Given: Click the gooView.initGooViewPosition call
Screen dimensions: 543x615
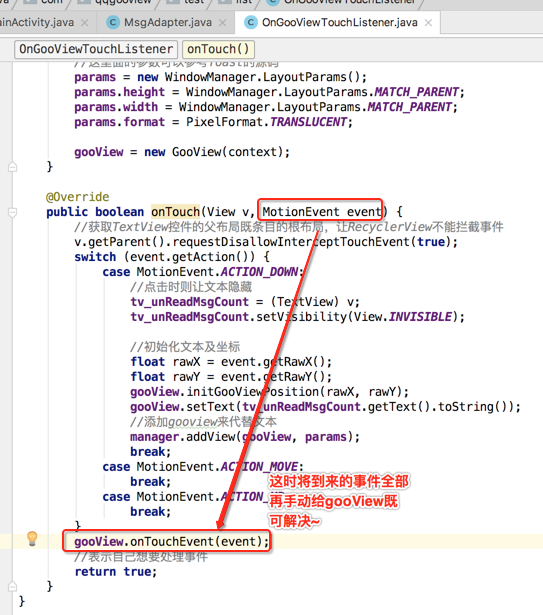Looking at the screenshot, I should pos(270,391).
